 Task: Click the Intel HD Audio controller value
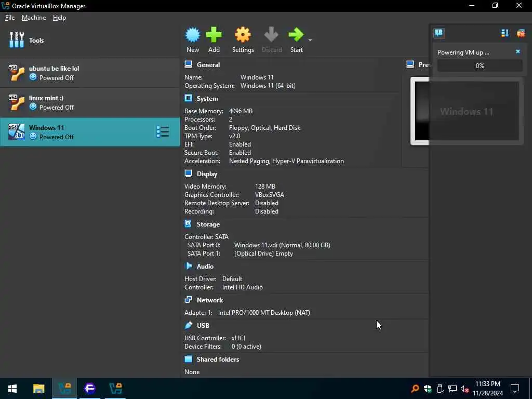point(242,287)
